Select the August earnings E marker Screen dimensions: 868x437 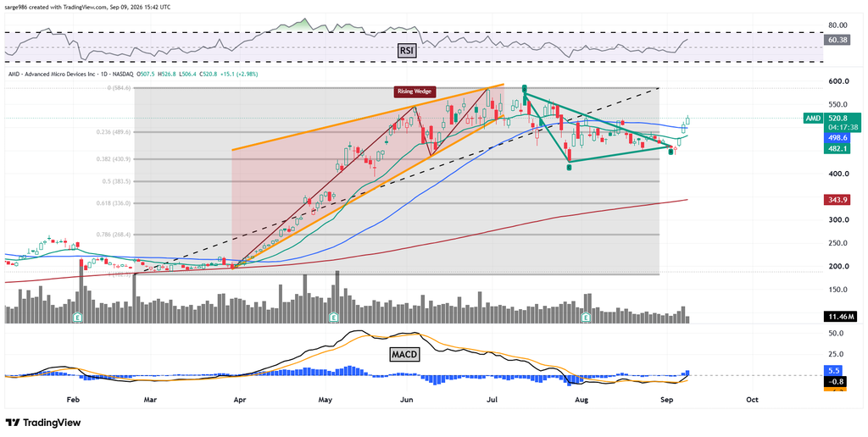click(x=586, y=317)
